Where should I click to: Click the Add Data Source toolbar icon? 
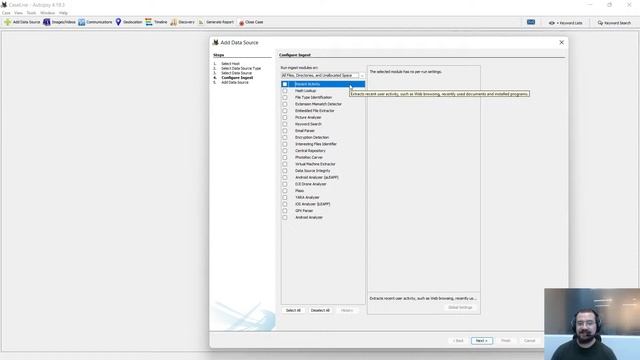click(x=8, y=22)
